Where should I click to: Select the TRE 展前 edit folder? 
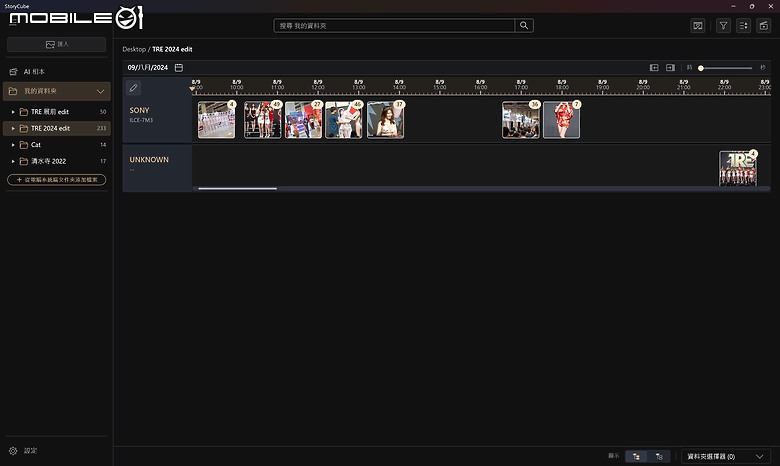pos(57,112)
